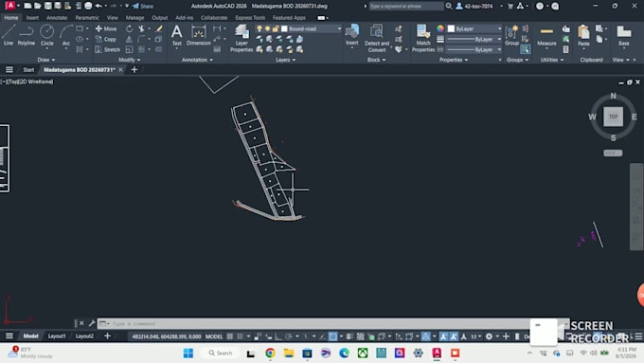Select the Polyline tool
644x363 pixels.
tap(27, 35)
